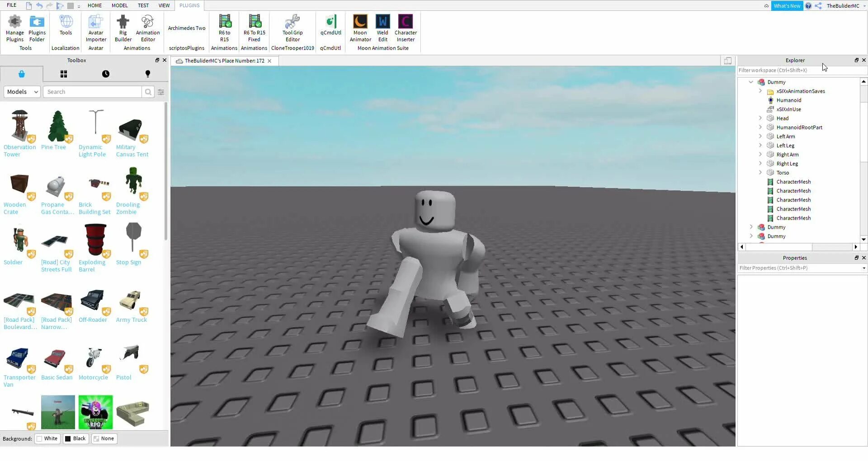
Task: Open the Help question mark icon
Action: point(808,6)
